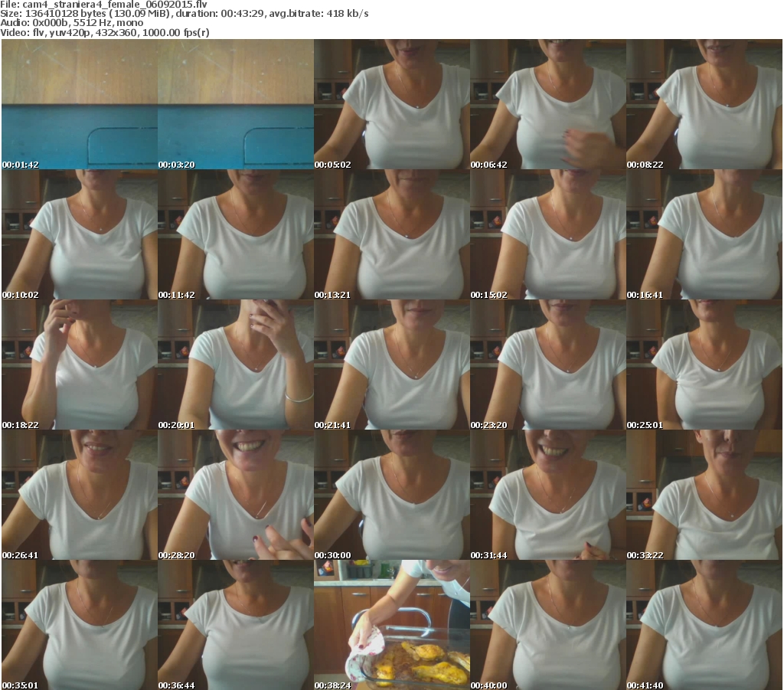Pick the thumbnail labeled 00:10:02
The height and width of the screenshot is (690, 784).
(80, 234)
